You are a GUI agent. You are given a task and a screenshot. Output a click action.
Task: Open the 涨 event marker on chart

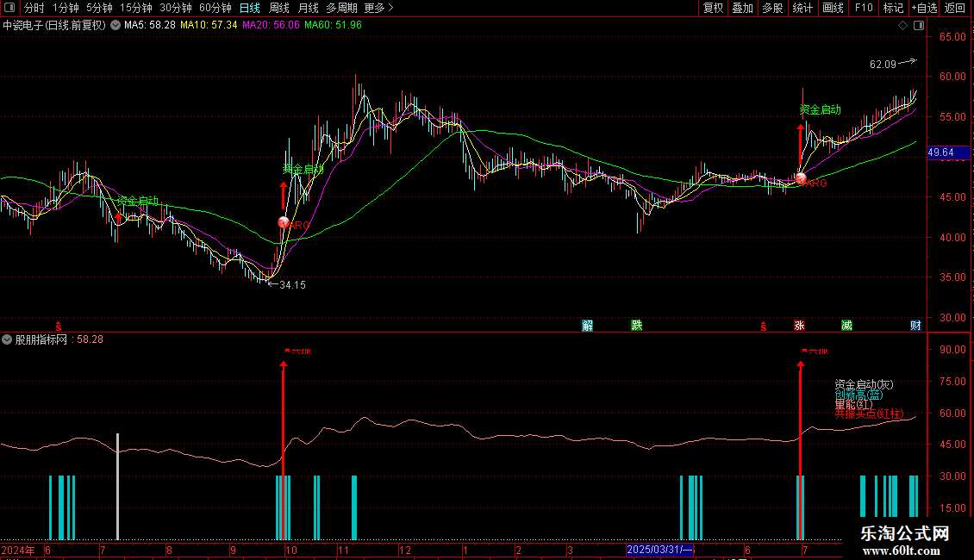point(799,326)
